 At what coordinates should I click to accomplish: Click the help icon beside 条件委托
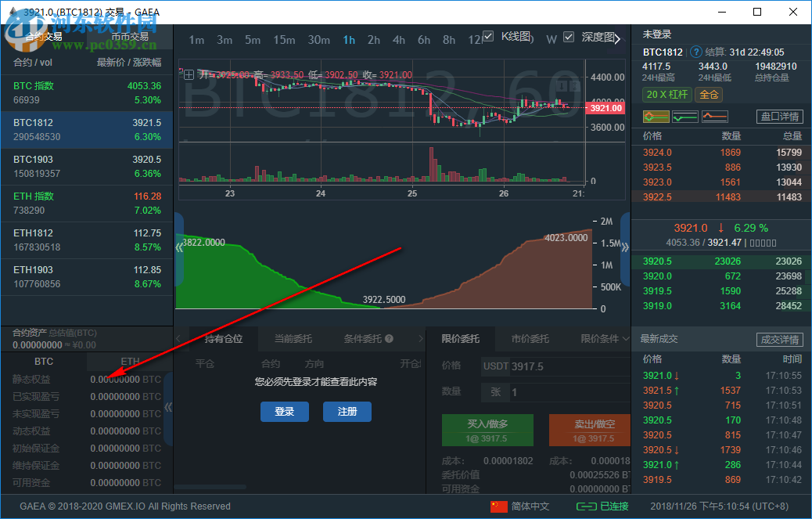389,339
